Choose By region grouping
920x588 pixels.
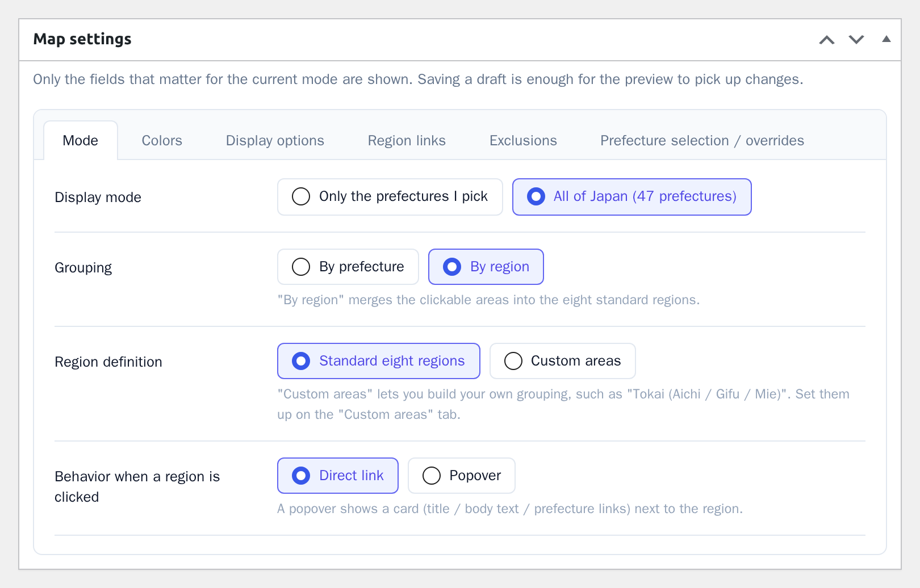tap(486, 267)
